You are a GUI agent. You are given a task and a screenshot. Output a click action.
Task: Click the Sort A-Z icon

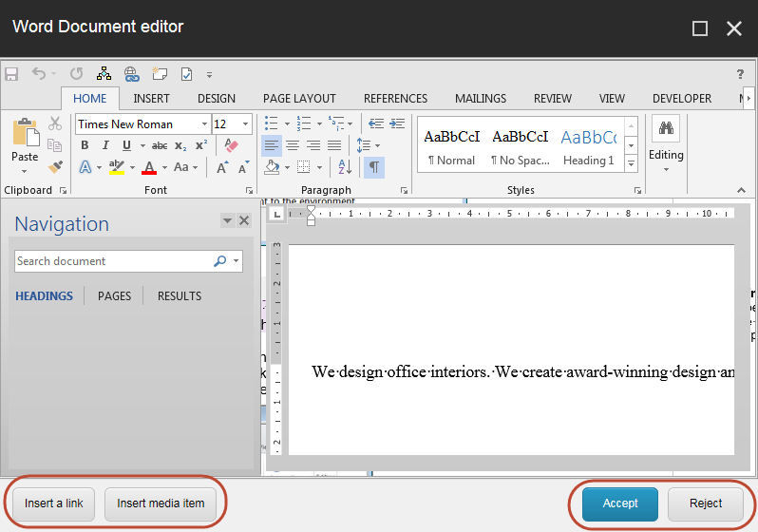coord(346,167)
